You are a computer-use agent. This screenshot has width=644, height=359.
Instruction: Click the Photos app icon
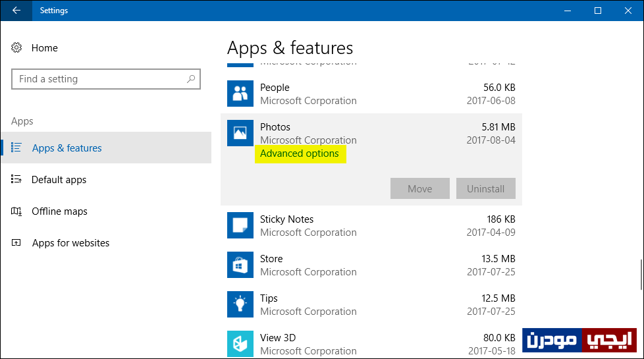tap(240, 133)
